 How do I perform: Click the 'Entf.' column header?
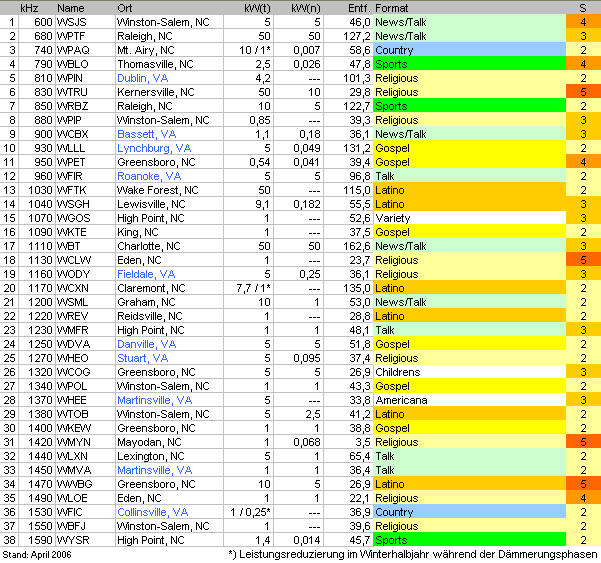[x=359, y=8]
